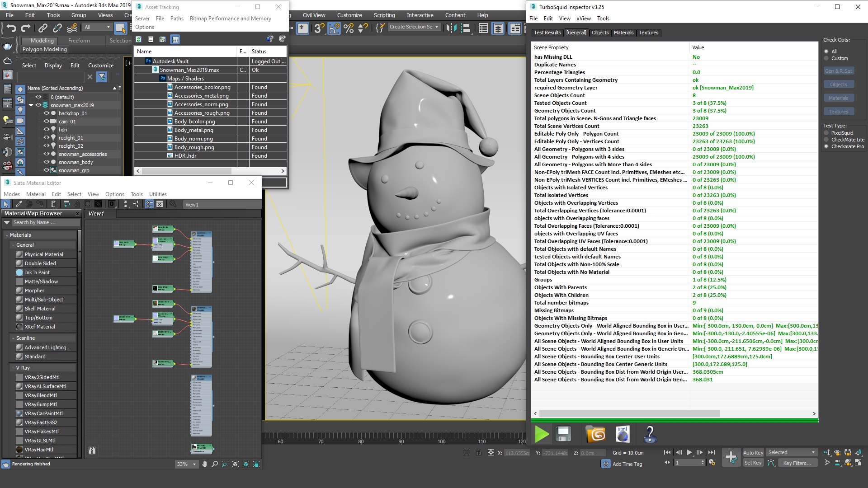Run tests with green play button in Inspector
This screenshot has height=488, width=868.
point(542,434)
